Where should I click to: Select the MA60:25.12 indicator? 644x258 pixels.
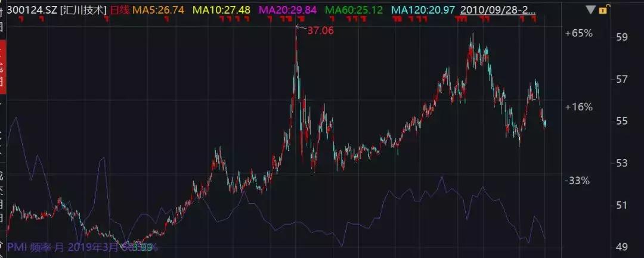pos(354,10)
